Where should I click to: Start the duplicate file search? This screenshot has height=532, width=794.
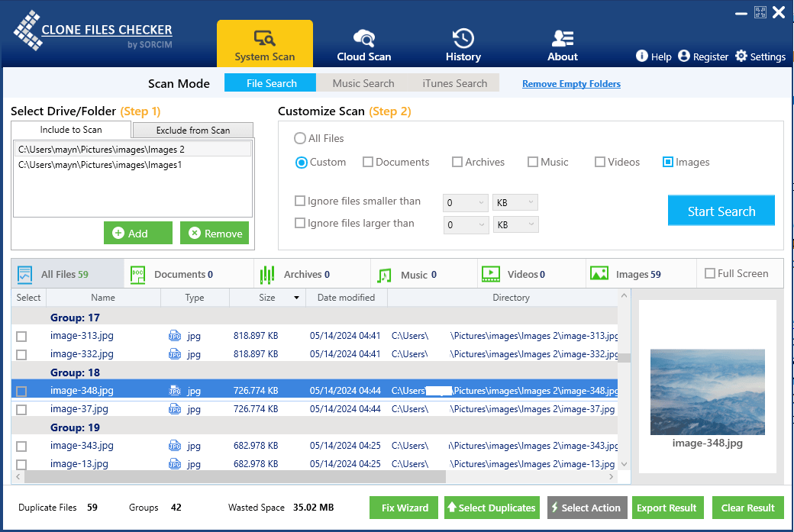[721, 210]
